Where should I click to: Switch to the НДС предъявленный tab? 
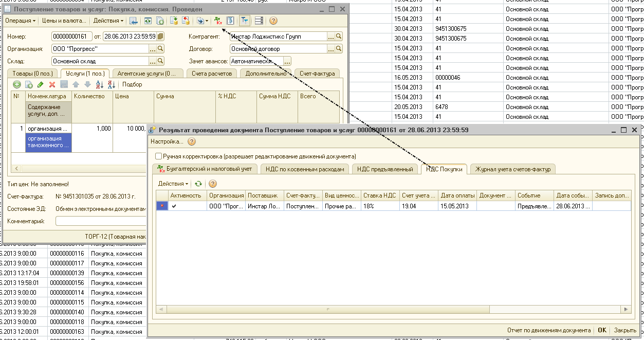[x=385, y=169]
